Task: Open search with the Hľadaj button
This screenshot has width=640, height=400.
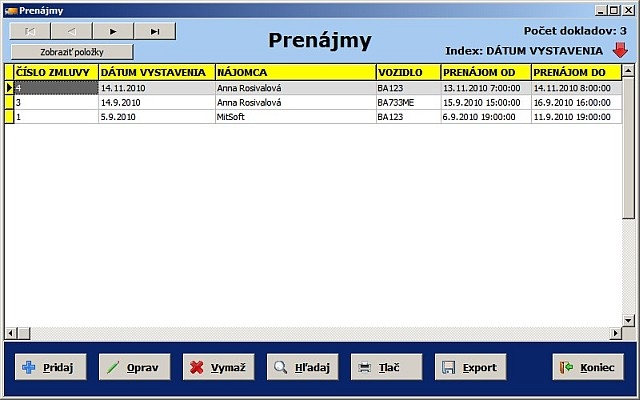Action: coord(302,367)
